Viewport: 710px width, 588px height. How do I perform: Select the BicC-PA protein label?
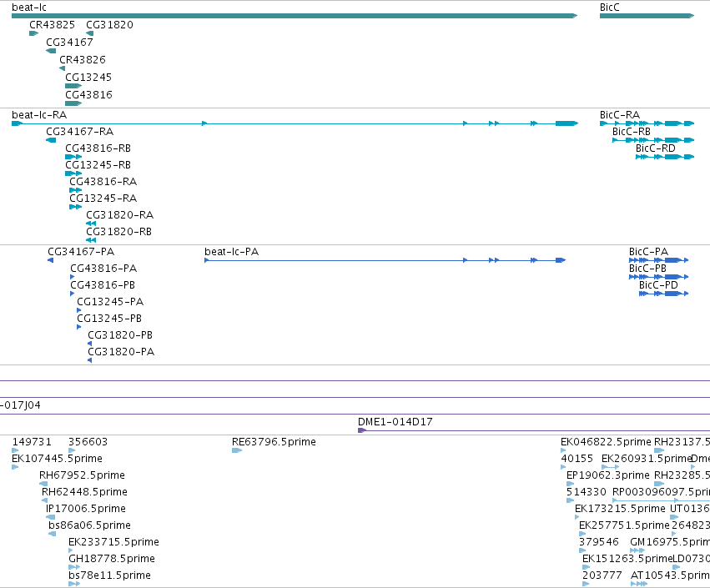[648, 252]
